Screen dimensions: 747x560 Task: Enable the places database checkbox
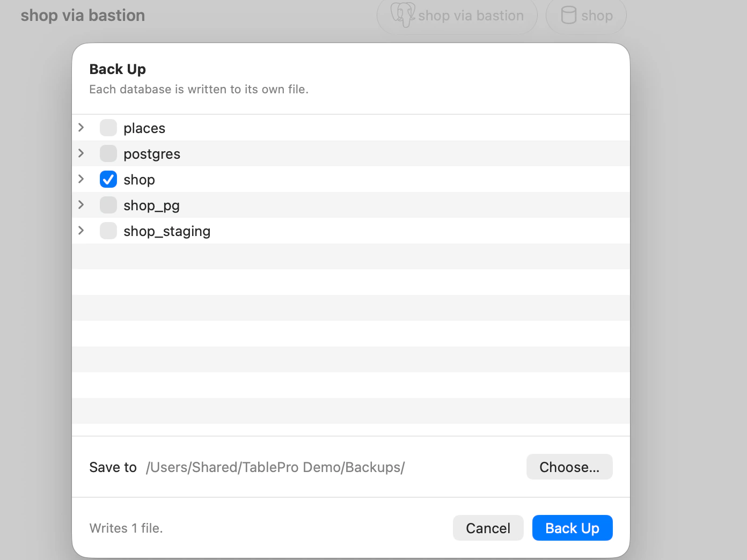tap(108, 128)
